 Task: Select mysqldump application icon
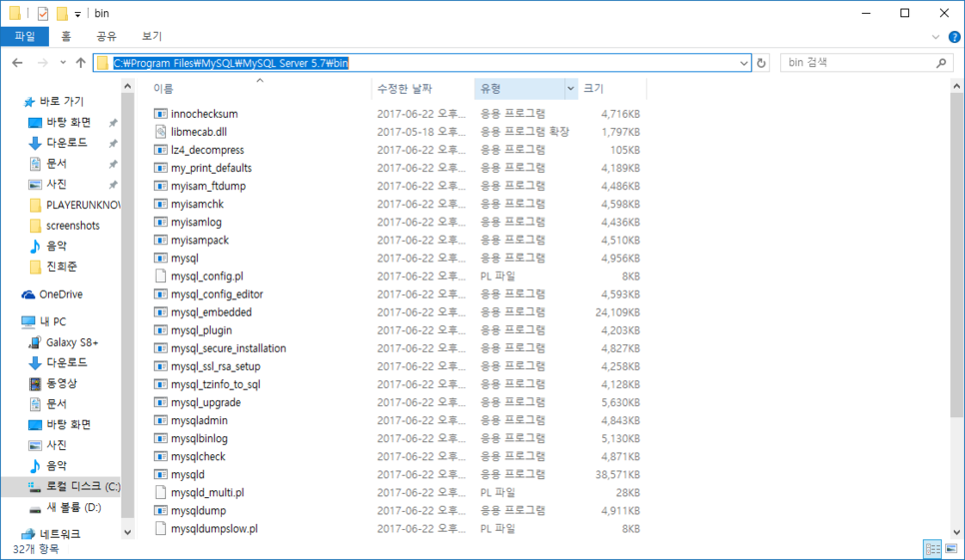pyautogui.click(x=161, y=511)
